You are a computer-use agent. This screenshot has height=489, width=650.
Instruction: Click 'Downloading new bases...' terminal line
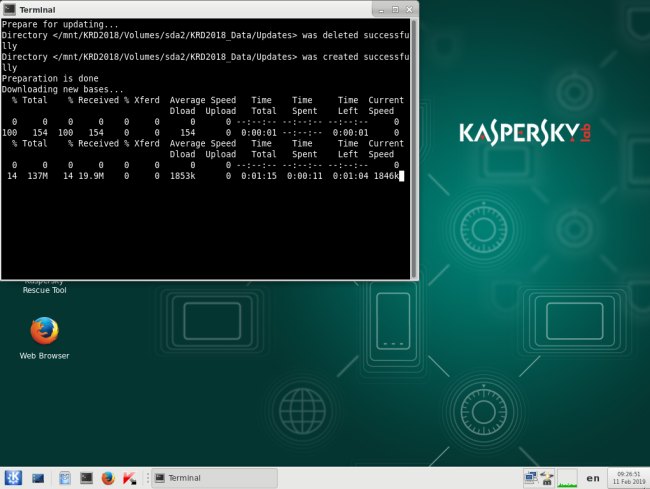63,89
